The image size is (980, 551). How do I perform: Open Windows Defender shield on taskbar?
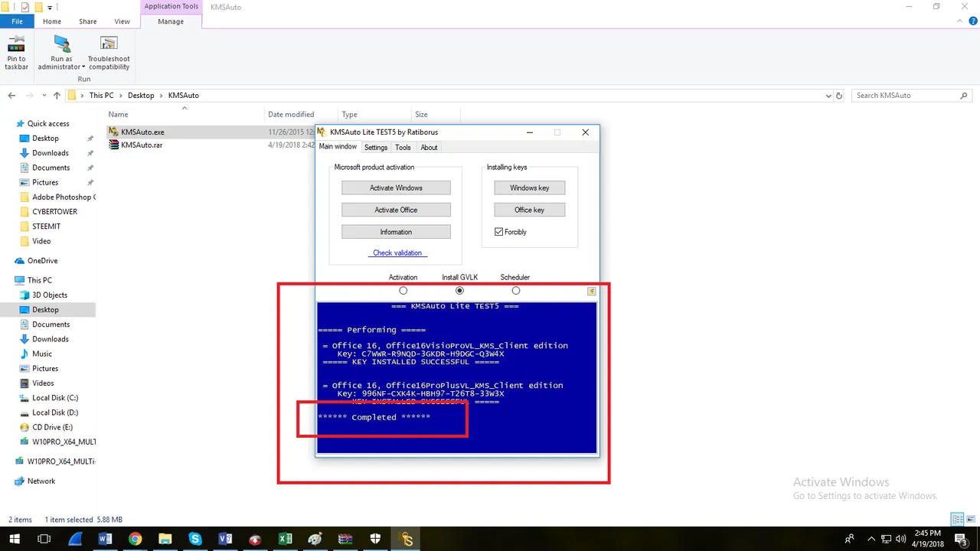pos(375,539)
